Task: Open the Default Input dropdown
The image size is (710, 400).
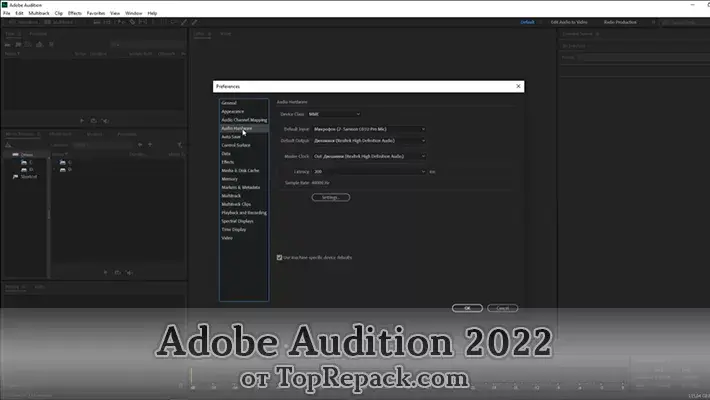Action: click(369, 129)
